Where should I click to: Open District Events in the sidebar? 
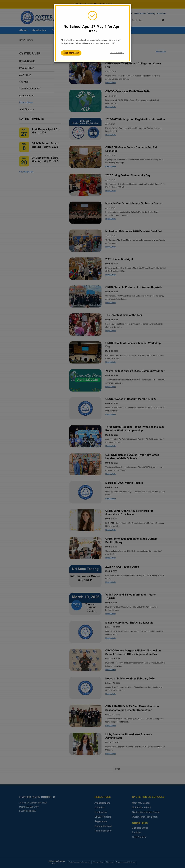[27, 96]
